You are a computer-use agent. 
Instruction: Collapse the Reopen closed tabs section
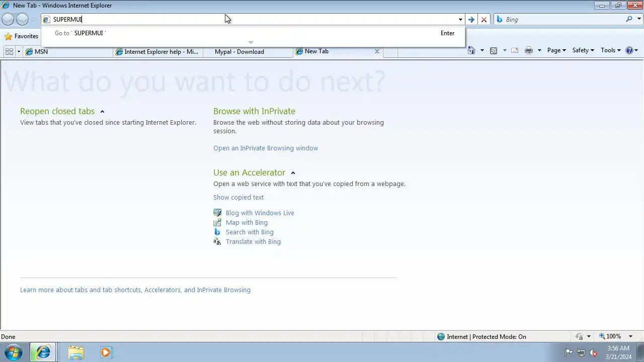(102, 112)
